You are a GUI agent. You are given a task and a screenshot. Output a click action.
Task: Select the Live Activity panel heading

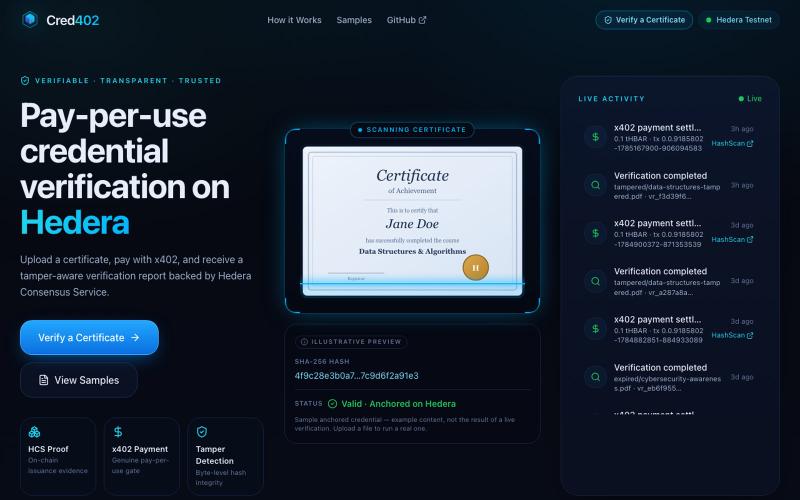pos(611,99)
